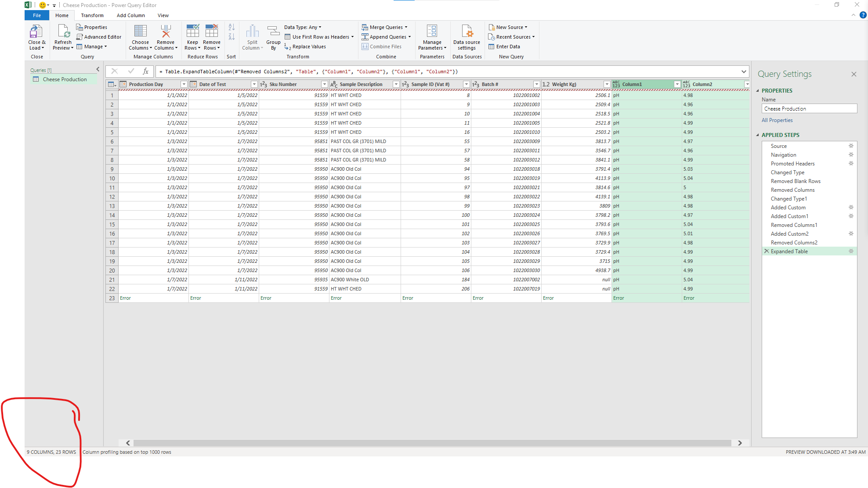
Task: Open the Production Day column filter dropdown
Action: [184, 84]
